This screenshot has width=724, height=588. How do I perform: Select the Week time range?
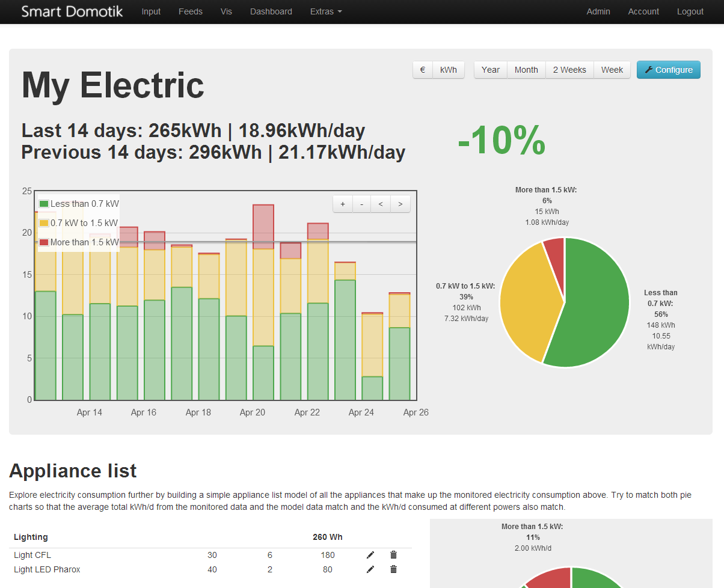click(612, 70)
